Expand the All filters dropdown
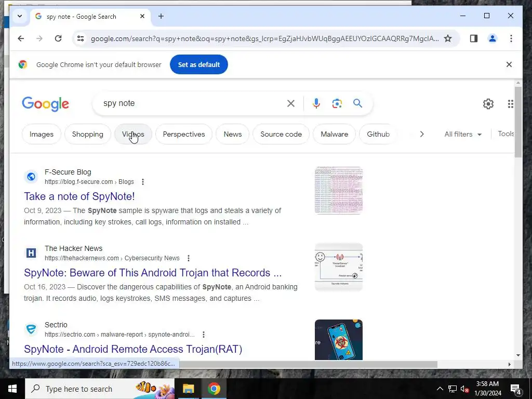 click(x=463, y=135)
